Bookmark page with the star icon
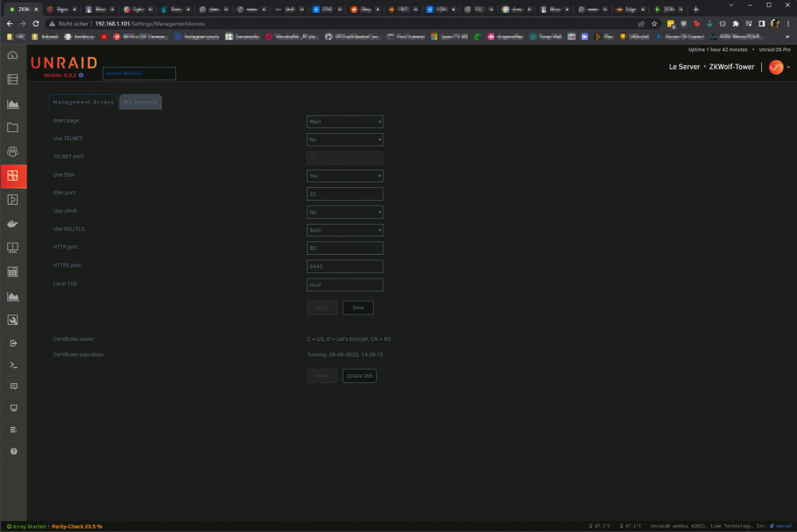This screenshot has width=797, height=532. tap(654, 24)
